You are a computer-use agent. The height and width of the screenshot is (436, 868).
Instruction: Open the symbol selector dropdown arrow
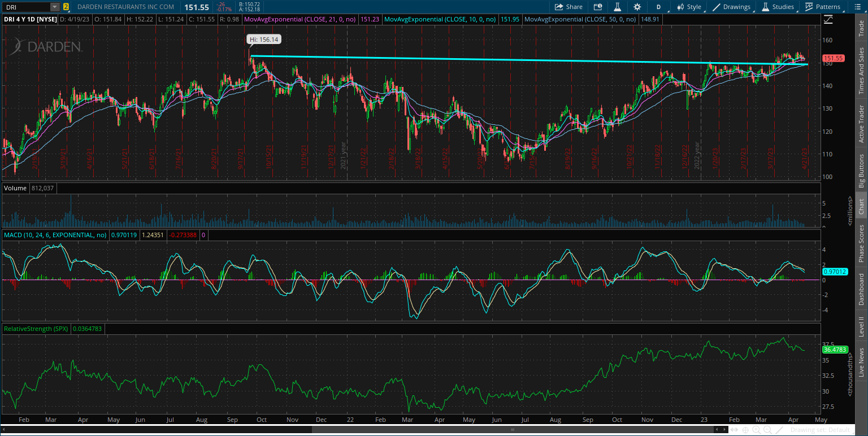(x=55, y=7)
